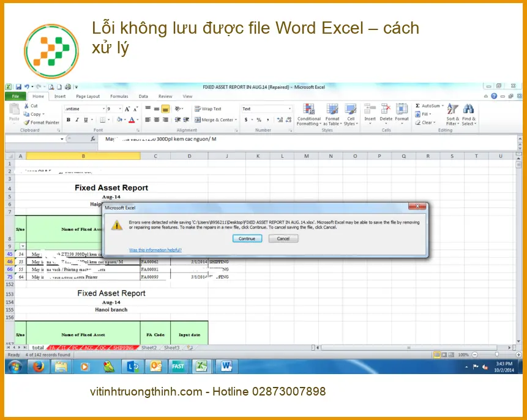The width and height of the screenshot is (527, 420).
Task: Apply the Fill Color bucket
Action: tap(119, 120)
